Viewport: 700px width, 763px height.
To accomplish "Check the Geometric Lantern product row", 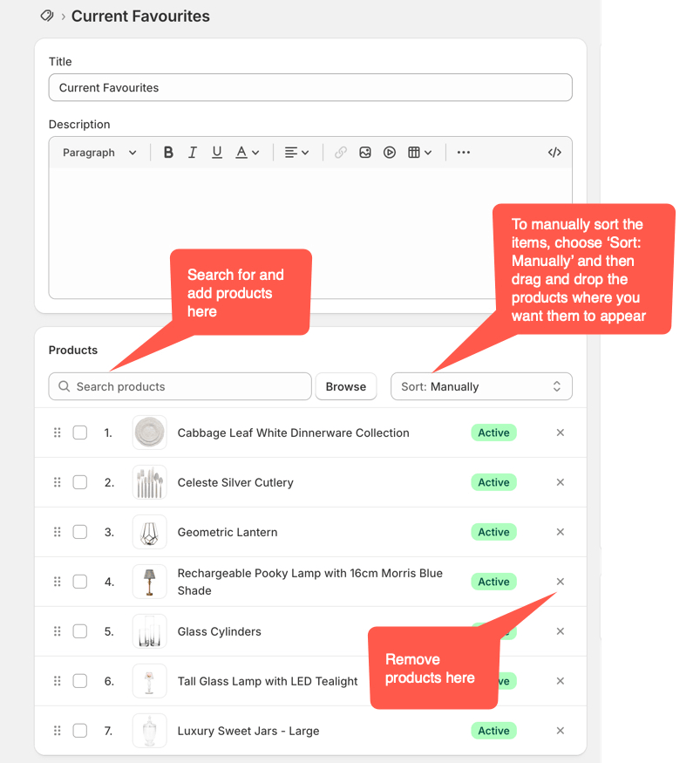I will point(79,532).
